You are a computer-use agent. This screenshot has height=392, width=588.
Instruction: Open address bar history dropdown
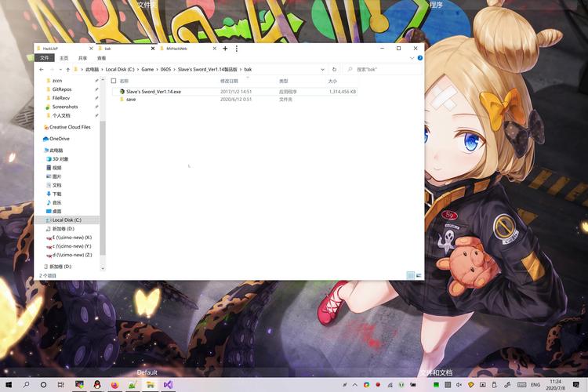coord(322,70)
